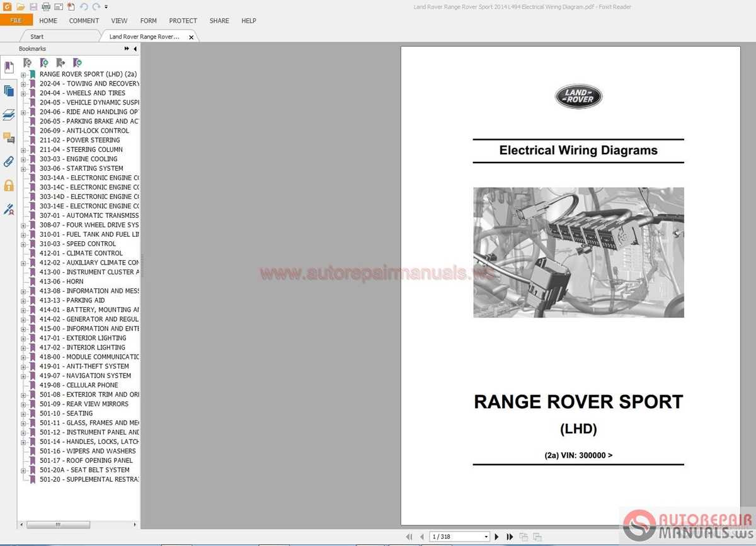Screen dimensions: 756x546
Task: Open the 211-02 Power Steering bookmark
Action: 79,140
